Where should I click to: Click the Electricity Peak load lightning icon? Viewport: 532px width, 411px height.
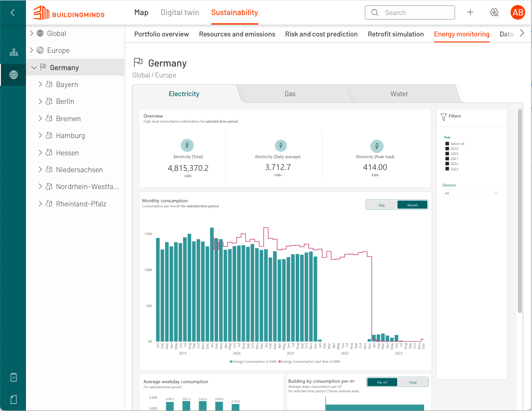pyautogui.click(x=377, y=146)
